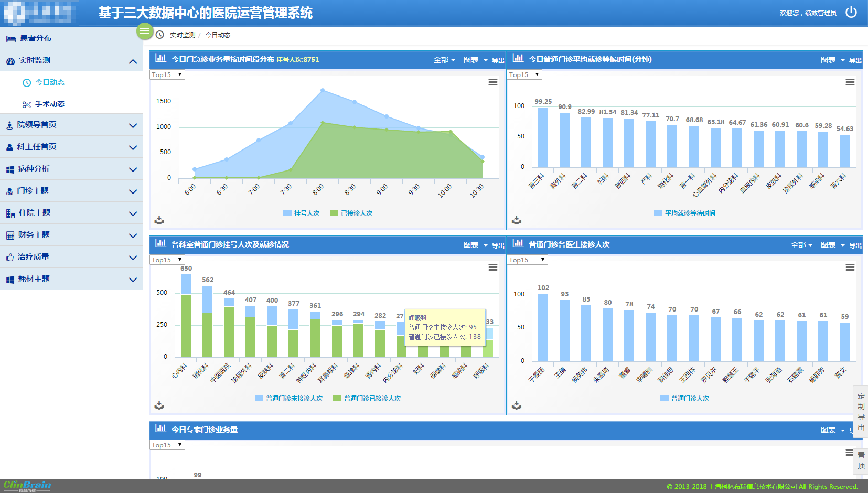Click the bed icon beside 患者分布

point(10,38)
